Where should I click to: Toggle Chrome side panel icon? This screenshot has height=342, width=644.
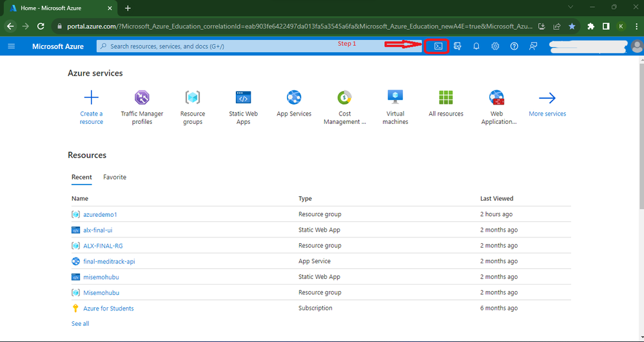point(606,26)
